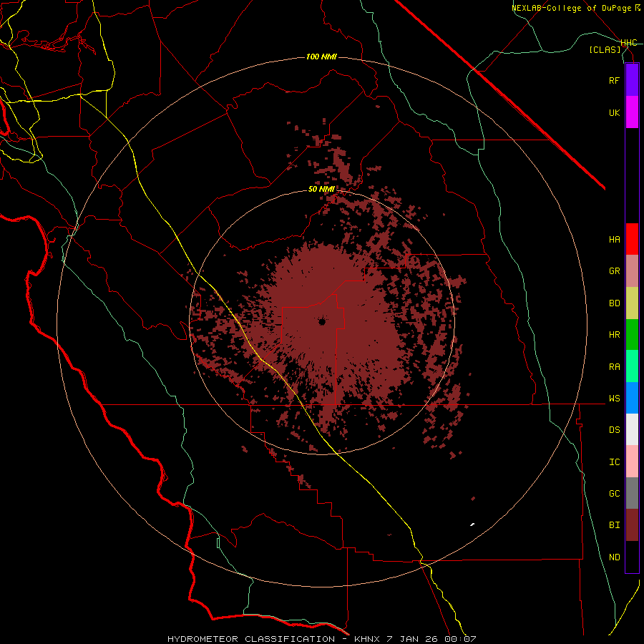Viewport: 644px width, 644px height.
Task: Click the GR pink legend color swatch
Action: (x=632, y=271)
